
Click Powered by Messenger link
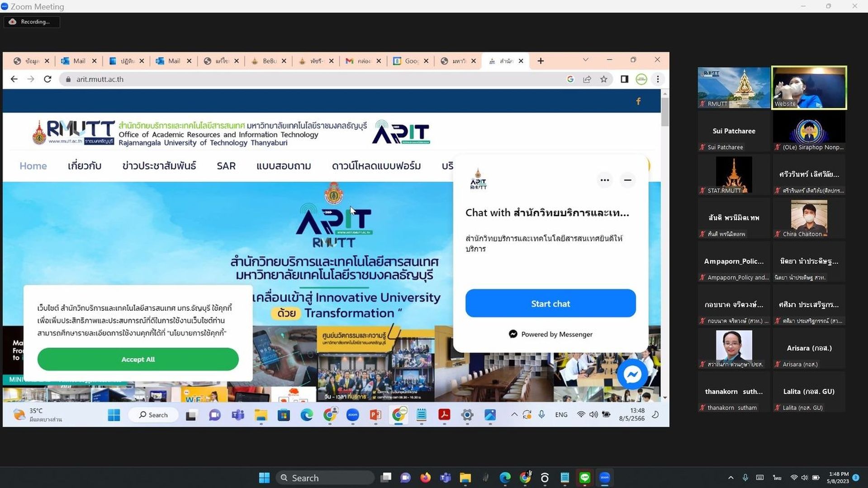click(550, 334)
